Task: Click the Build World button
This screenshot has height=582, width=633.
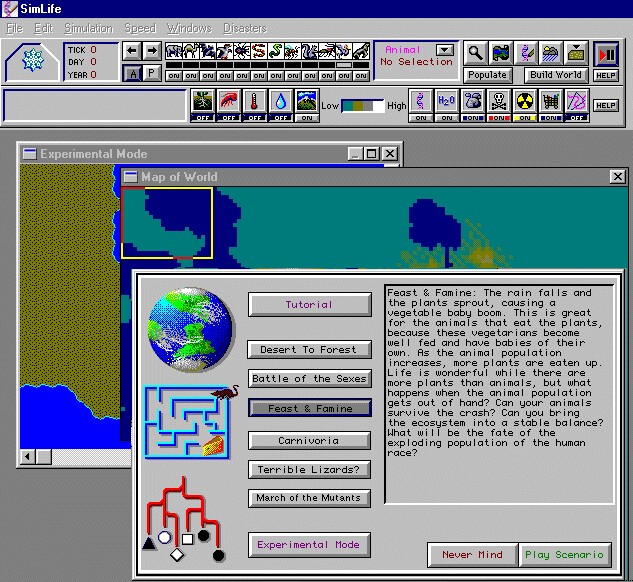Action: (x=556, y=75)
